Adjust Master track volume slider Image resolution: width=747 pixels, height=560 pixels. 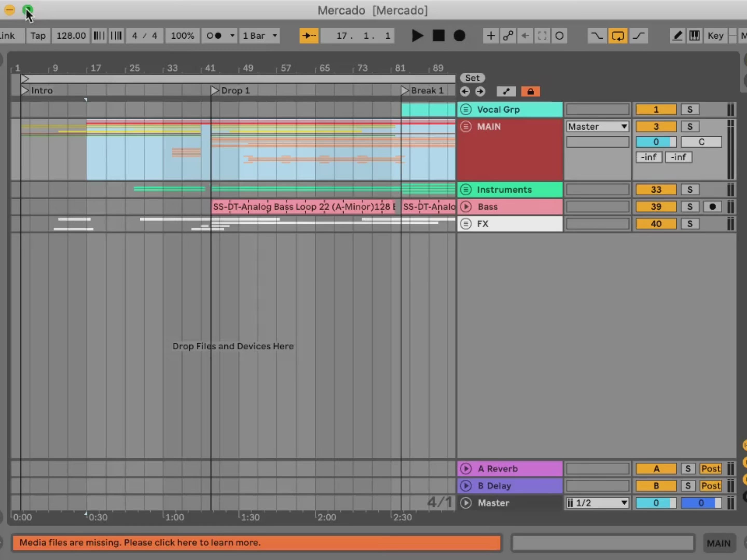[x=656, y=503]
